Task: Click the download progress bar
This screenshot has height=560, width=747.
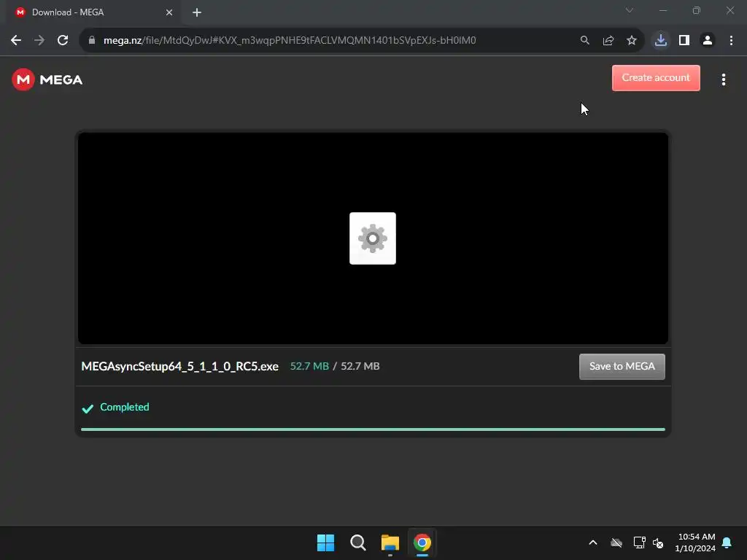Action: [x=373, y=429]
